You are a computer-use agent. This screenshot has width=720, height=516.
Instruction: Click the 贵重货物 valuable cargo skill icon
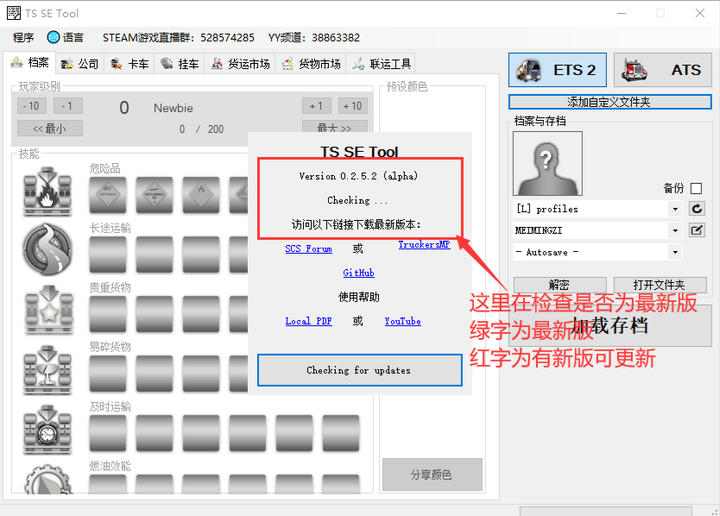click(x=48, y=310)
